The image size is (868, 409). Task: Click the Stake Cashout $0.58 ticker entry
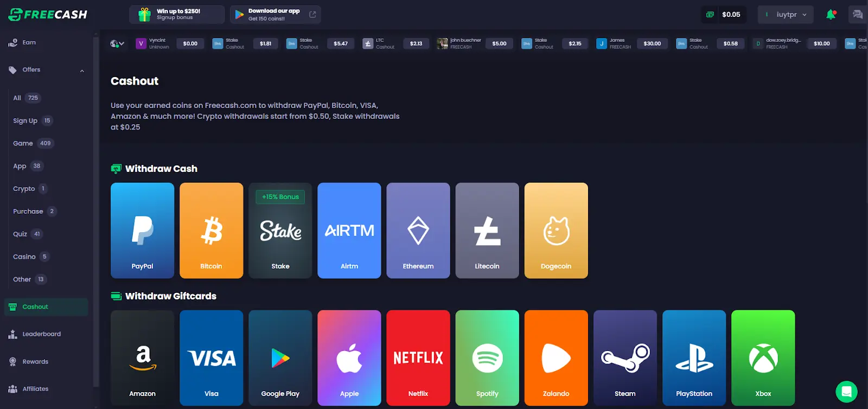coord(710,43)
